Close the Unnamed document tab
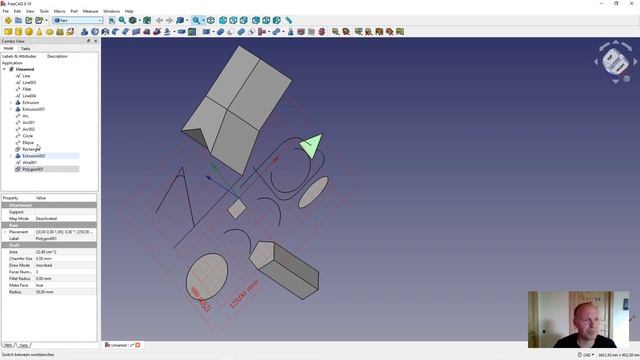 (138, 345)
